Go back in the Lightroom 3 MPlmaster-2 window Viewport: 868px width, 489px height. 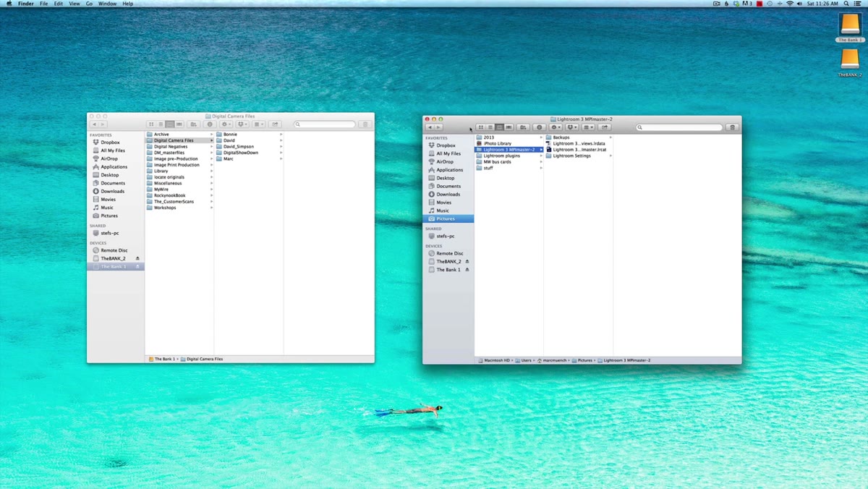[430, 127]
